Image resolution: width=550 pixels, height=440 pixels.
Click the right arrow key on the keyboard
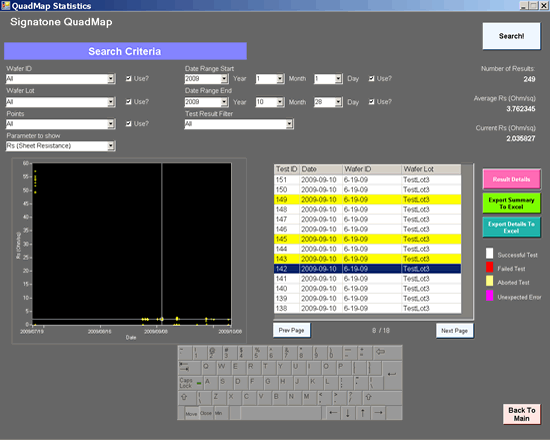click(x=378, y=413)
